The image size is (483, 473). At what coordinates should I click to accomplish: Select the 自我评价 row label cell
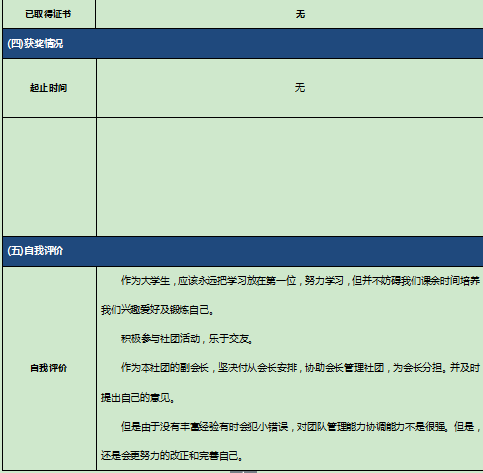click(49, 368)
